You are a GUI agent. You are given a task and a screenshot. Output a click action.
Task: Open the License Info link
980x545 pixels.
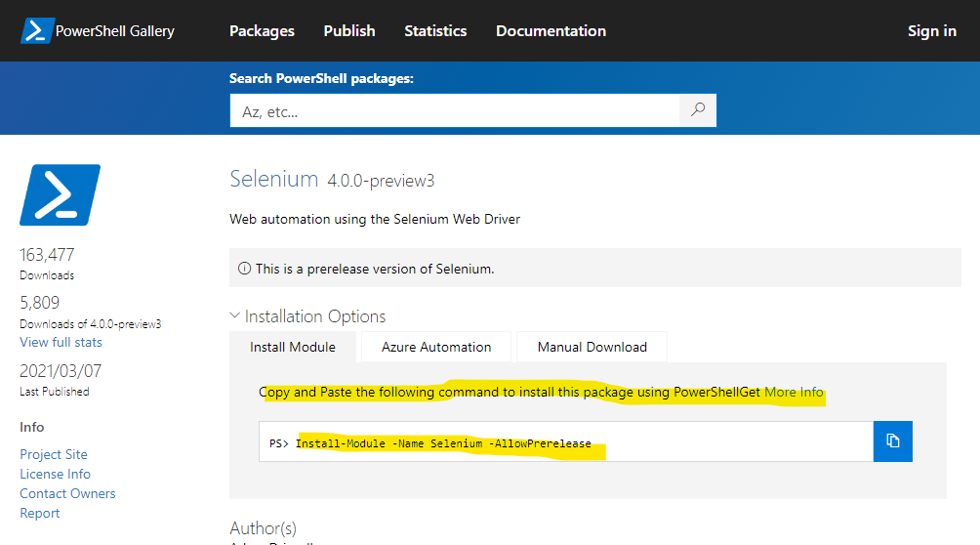[x=55, y=474]
